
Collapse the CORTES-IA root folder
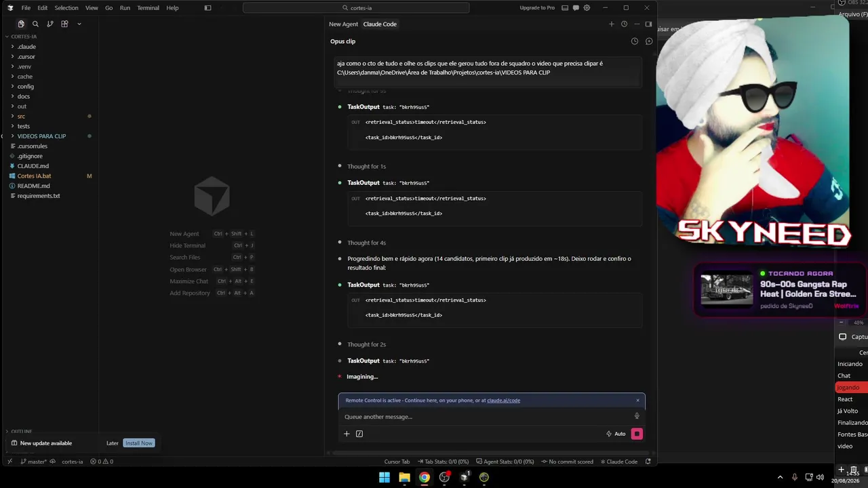tap(24, 37)
